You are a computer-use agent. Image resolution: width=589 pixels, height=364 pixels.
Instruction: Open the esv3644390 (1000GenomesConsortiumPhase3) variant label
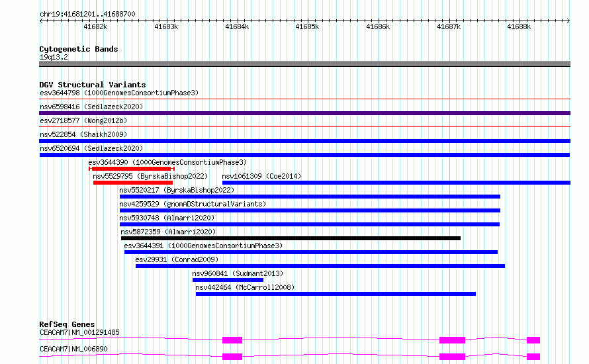tap(167, 162)
